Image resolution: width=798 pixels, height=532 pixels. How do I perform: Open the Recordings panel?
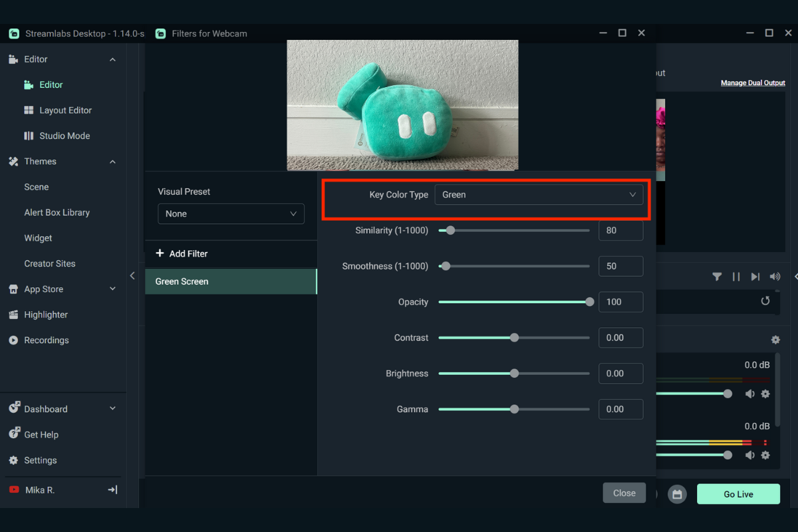(47, 340)
